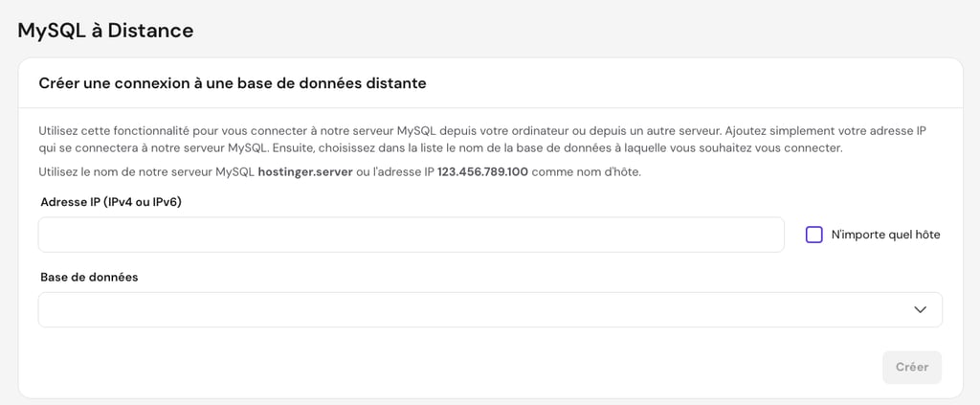Click the "N'importe quel hôte" label text
The height and width of the screenshot is (405, 980).
(x=885, y=235)
